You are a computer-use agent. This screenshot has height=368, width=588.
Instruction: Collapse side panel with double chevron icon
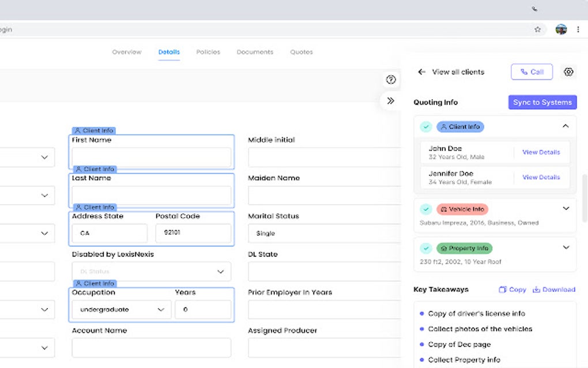tap(391, 101)
